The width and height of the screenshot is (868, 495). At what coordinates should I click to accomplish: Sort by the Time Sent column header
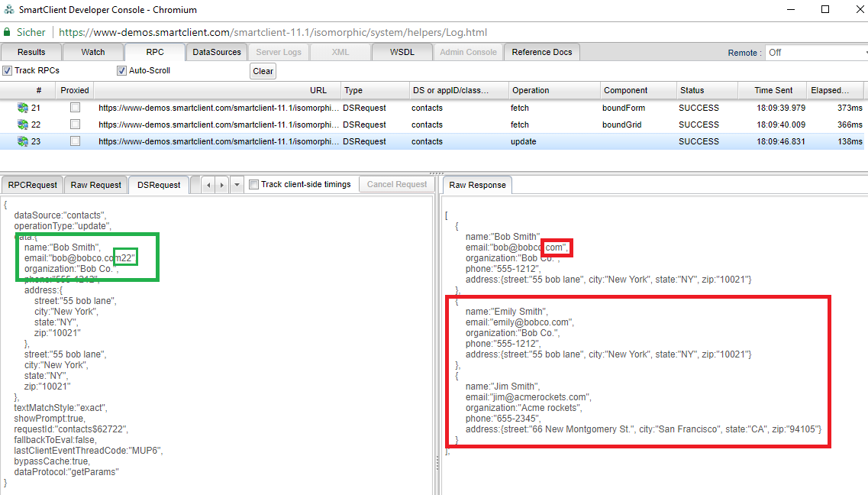pos(773,90)
